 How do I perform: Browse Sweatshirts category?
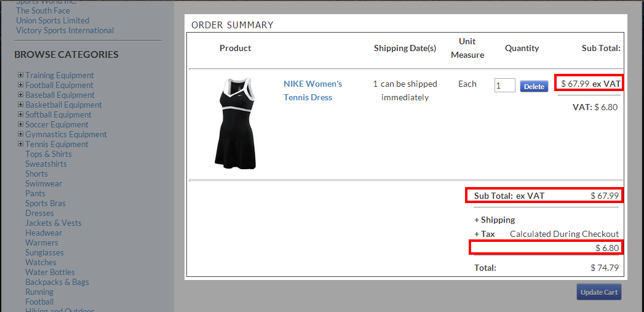pyautogui.click(x=46, y=164)
